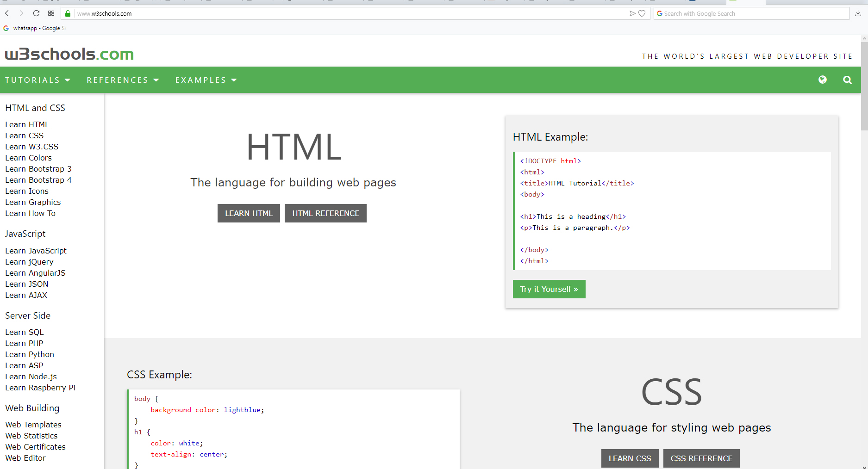Bookmark the page with the heart icon
This screenshot has width=868, height=469.
pos(642,13)
